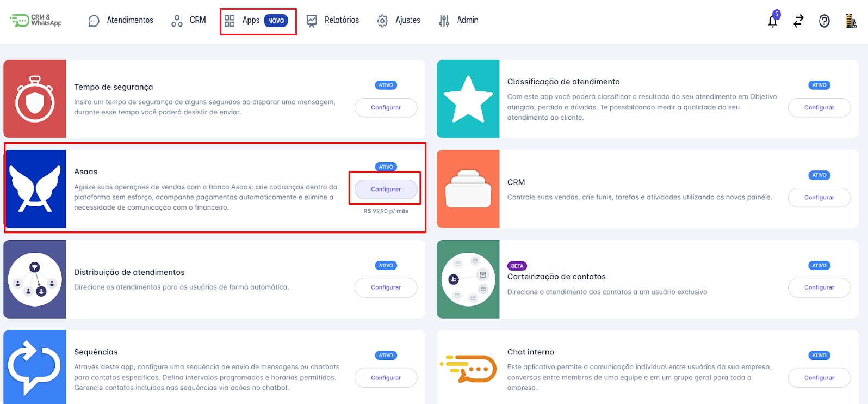Click the Chat interno title
Viewport: 868px width, 404px height.
531,352
